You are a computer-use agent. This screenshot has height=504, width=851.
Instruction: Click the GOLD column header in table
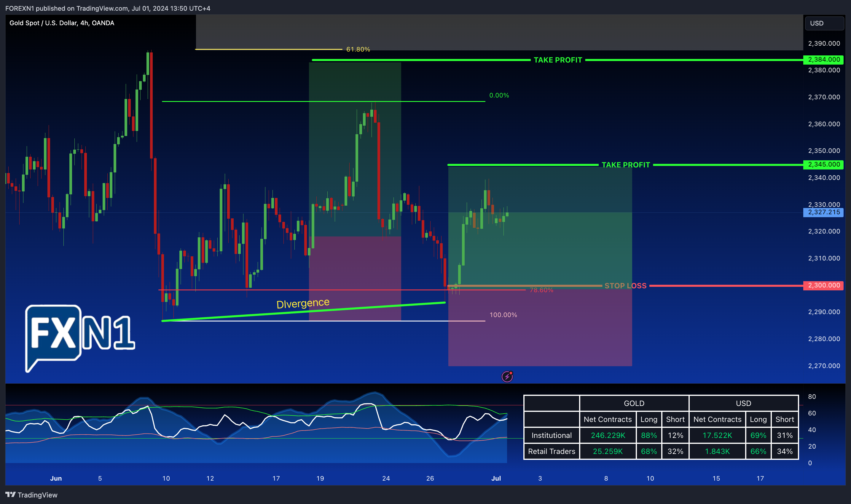coord(634,403)
